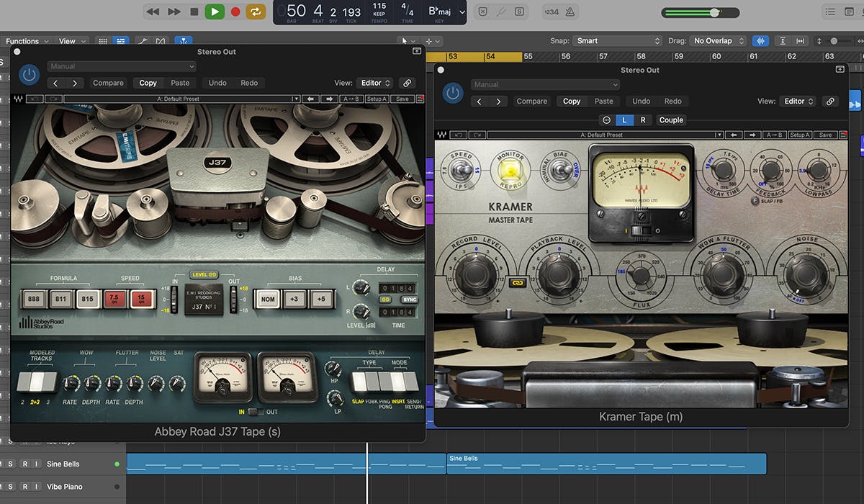Open the Functions menu

[22, 41]
